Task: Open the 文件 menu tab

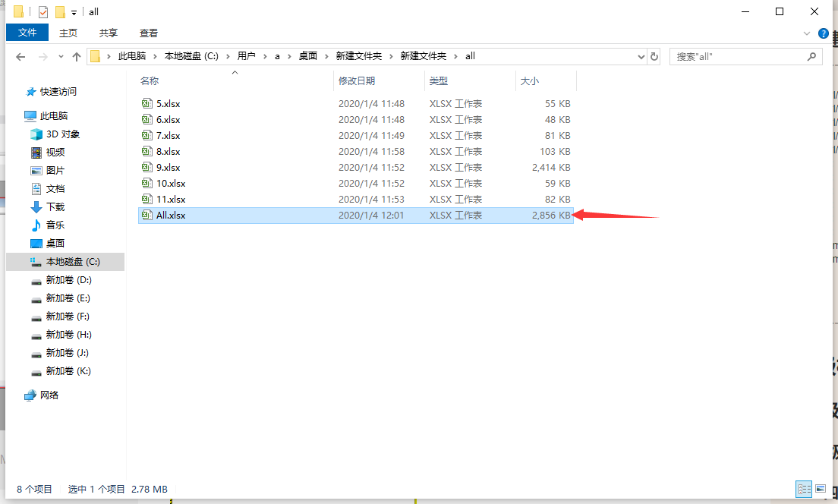Action: click(x=27, y=33)
